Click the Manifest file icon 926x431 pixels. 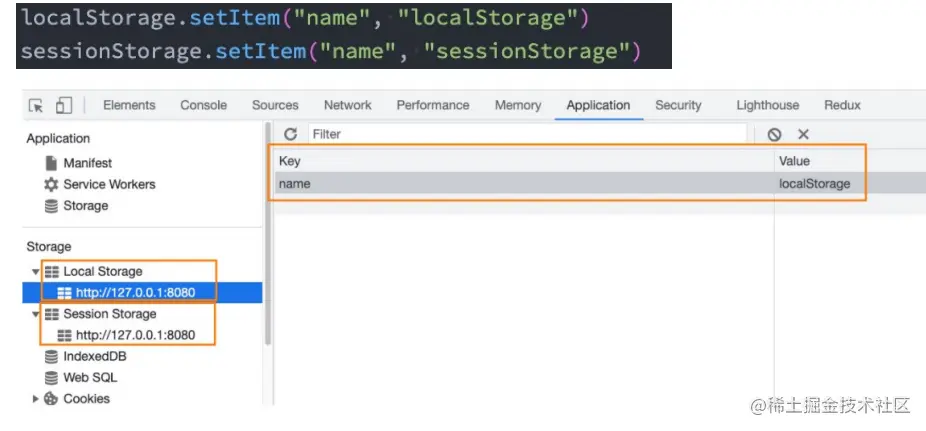51,163
